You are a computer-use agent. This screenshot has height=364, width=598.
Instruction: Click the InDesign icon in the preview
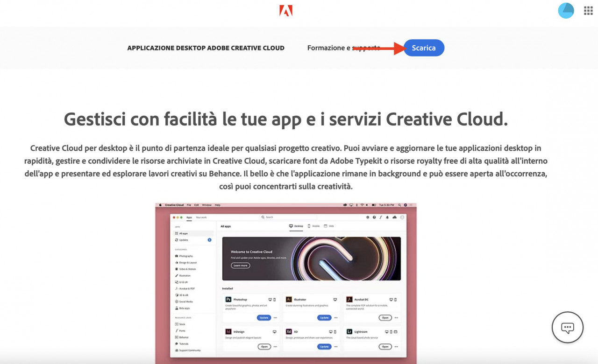pyautogui.click(x=228, y=331)
